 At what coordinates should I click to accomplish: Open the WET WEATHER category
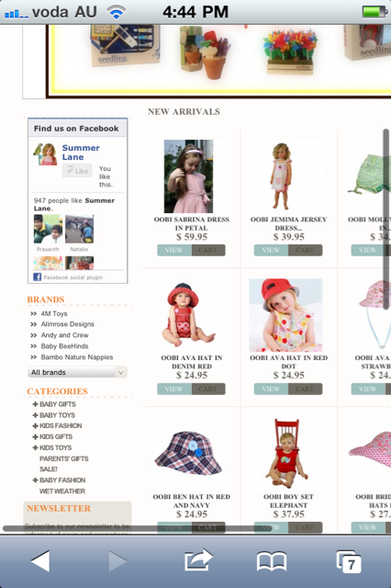(x=62, y=491)
